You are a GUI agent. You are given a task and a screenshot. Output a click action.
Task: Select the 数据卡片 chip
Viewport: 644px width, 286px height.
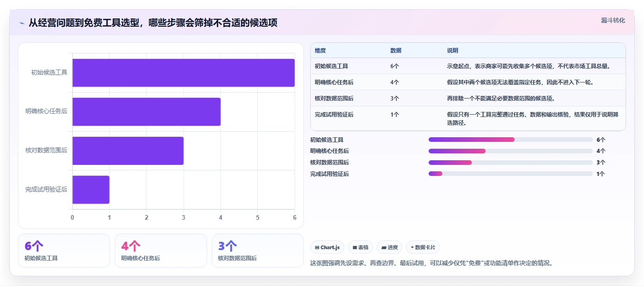423,247
